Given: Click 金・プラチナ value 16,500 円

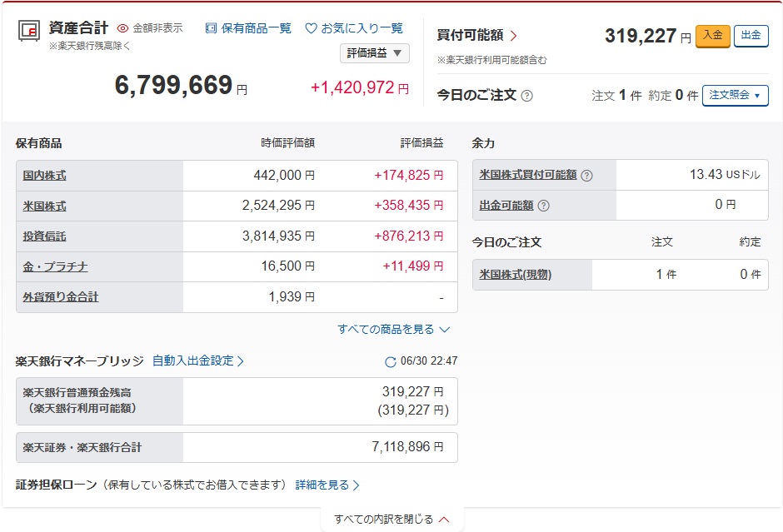Looking at the screenshot, I should point(287,266).
